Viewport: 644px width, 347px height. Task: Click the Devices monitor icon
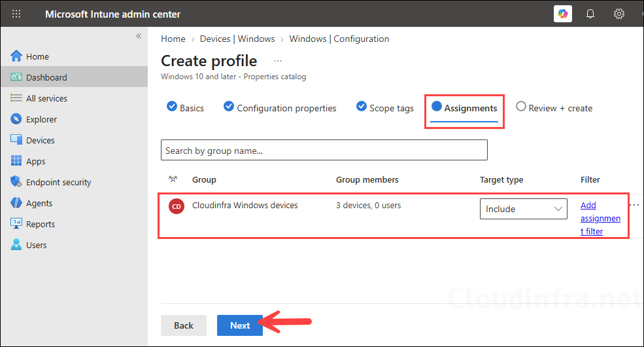click(x=16, y=140)
